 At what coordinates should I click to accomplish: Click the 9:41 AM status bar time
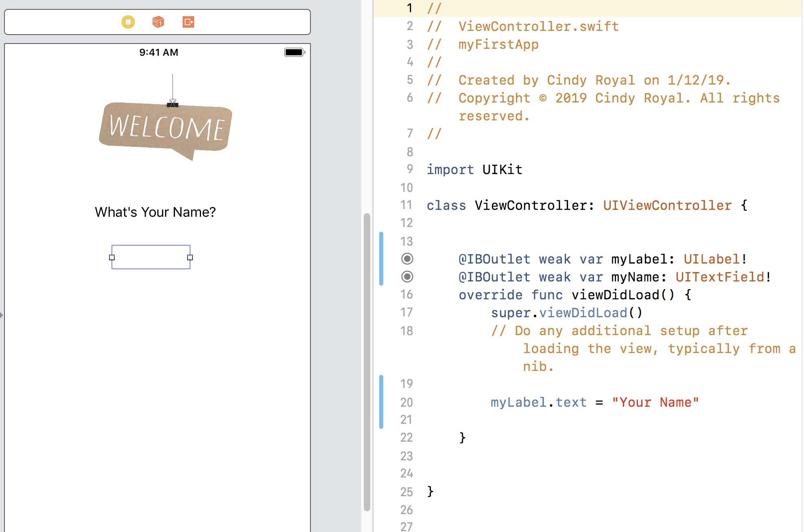[159, 52]
